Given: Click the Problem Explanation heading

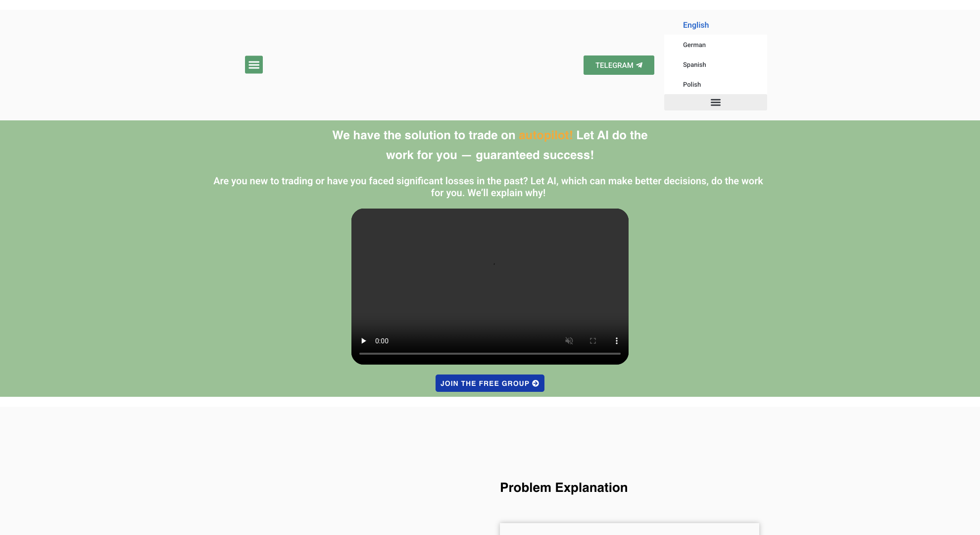Looking at the screenshot, I should [x=563, y=487].
